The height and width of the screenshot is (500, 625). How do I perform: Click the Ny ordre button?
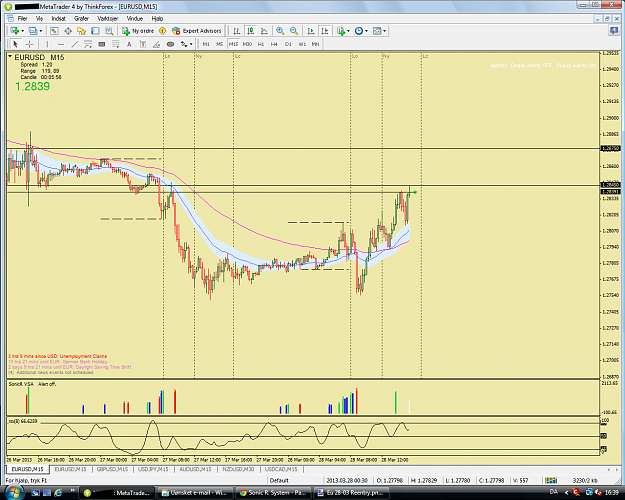tap(138, 31)
